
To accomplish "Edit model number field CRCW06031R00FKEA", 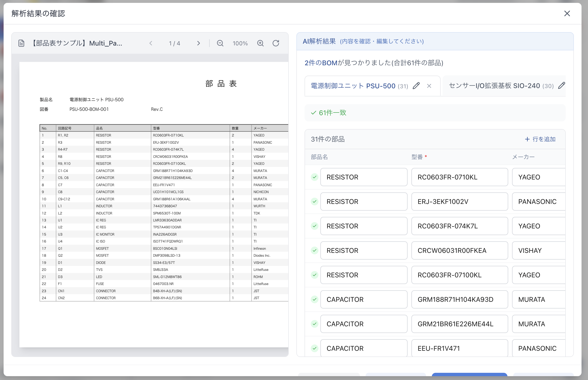I will [460, 250].
